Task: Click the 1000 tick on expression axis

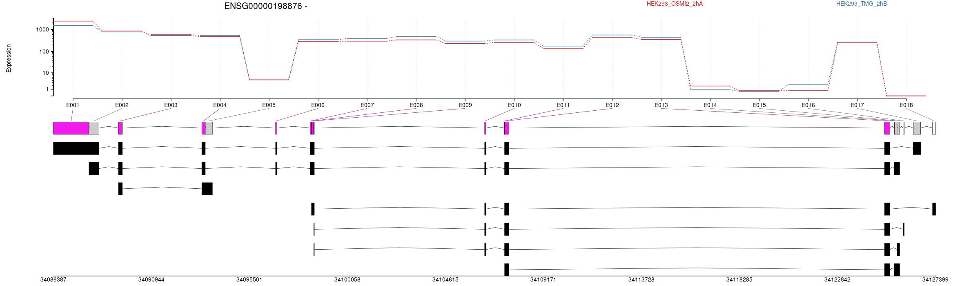Action: pos(42,30)
